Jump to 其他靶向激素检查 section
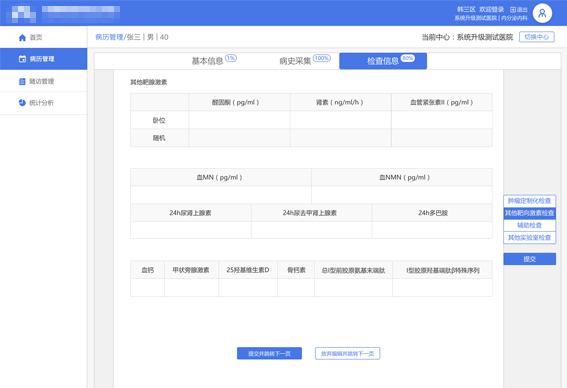 tap(529, 213)
